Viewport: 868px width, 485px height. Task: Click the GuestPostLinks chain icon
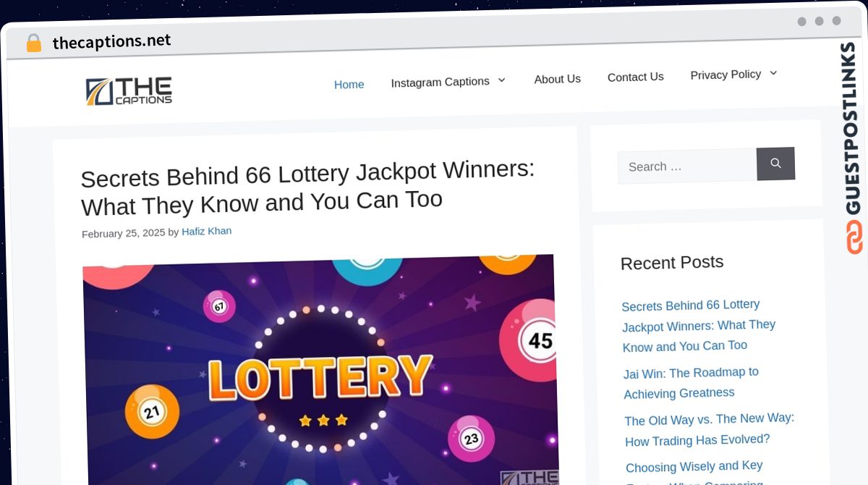tap(854, 237)
